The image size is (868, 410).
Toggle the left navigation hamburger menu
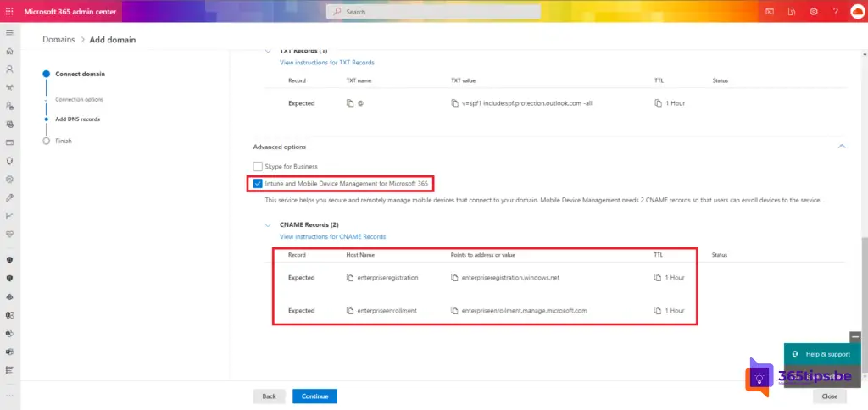[x=9, y=32]
